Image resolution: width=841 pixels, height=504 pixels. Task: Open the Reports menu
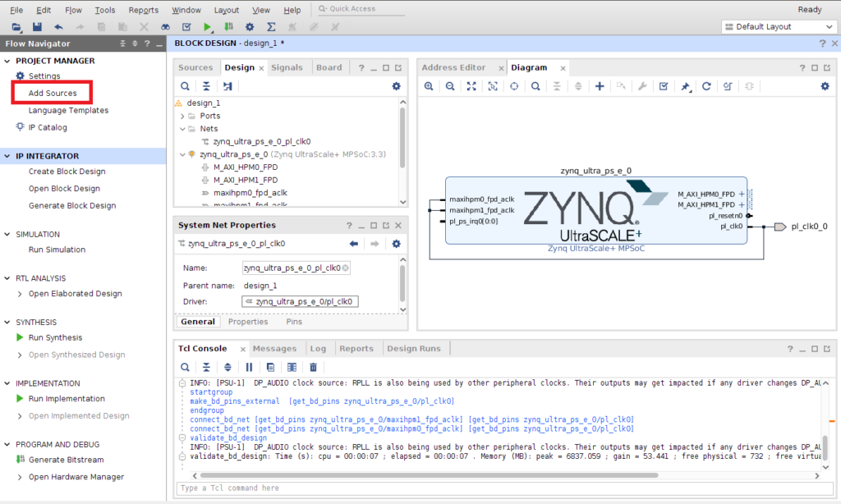click(144, 10)
